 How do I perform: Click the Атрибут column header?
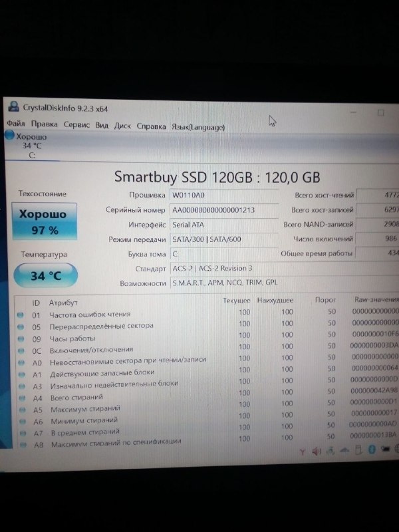click(63, 303)
